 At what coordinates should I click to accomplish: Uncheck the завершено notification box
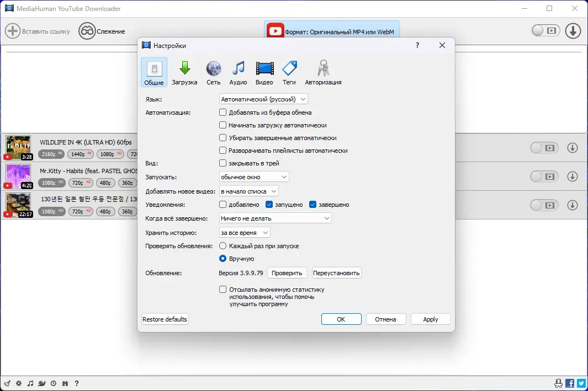click(312, 205)
